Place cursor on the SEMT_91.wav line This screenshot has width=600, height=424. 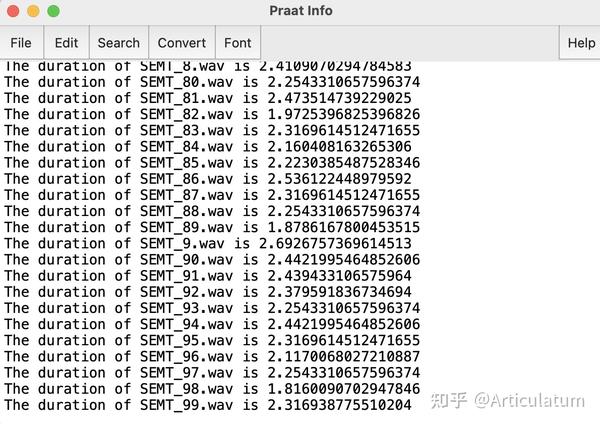[208, 275]
